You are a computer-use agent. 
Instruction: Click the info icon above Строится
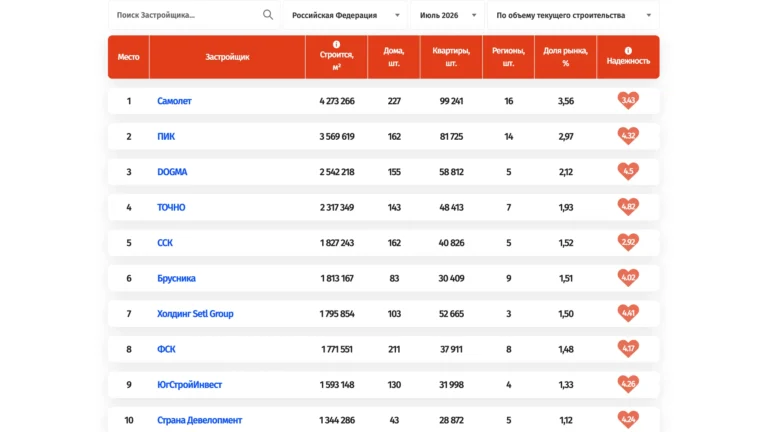[x=336, y=45]
